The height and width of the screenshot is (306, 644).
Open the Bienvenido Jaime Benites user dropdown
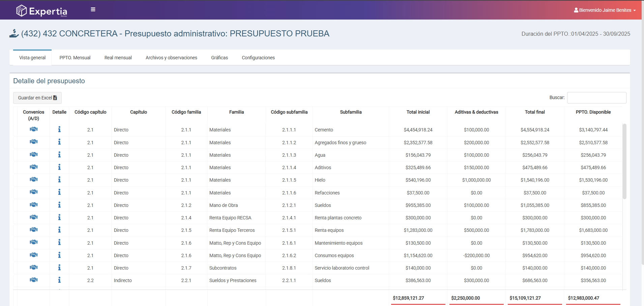(x=605, y=10)
